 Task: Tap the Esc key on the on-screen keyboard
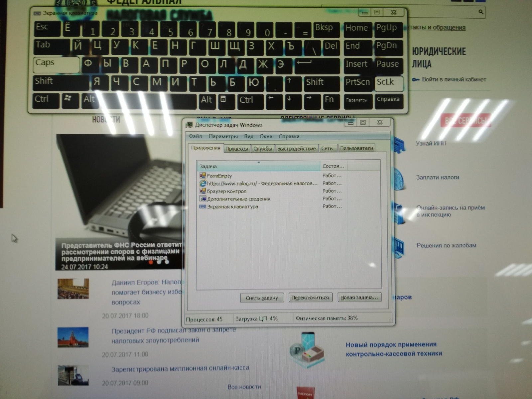point(47,29)
